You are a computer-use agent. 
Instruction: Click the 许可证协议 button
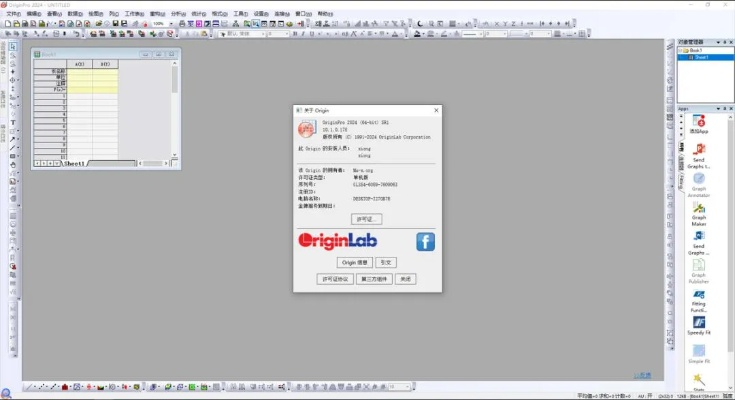(x=336, y=279)
